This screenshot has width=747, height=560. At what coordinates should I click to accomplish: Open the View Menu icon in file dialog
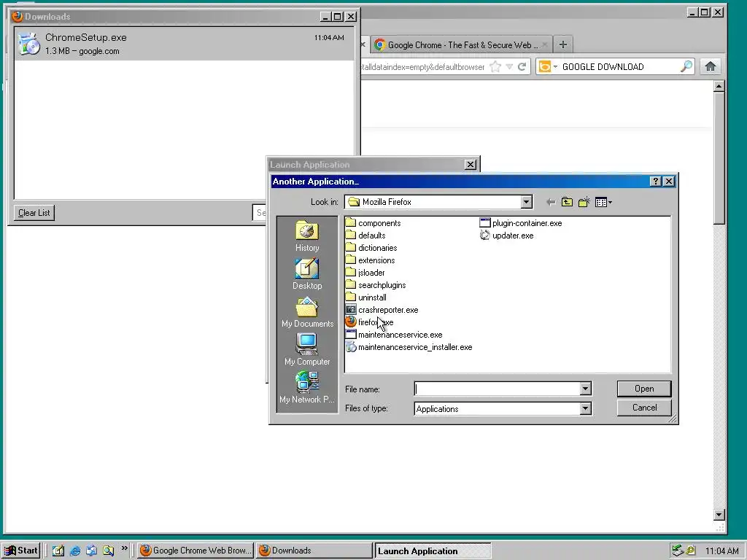click(x=603, y=203)
